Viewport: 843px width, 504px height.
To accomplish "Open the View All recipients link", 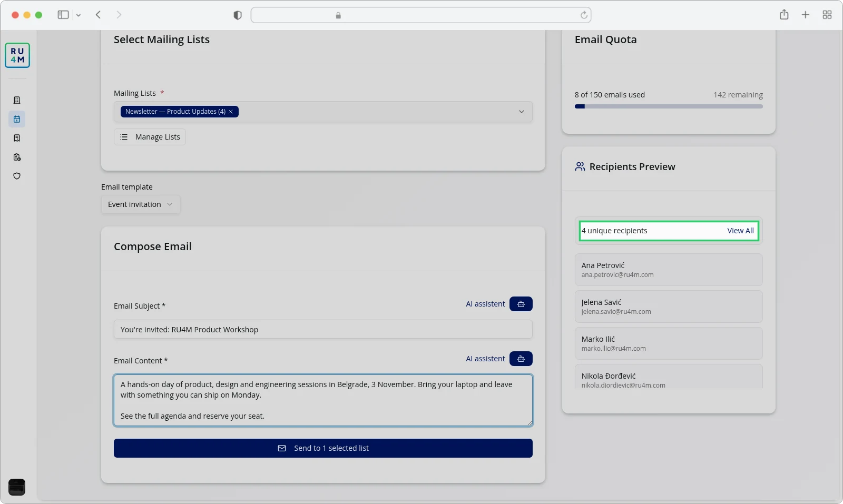I will coord(740,231).
